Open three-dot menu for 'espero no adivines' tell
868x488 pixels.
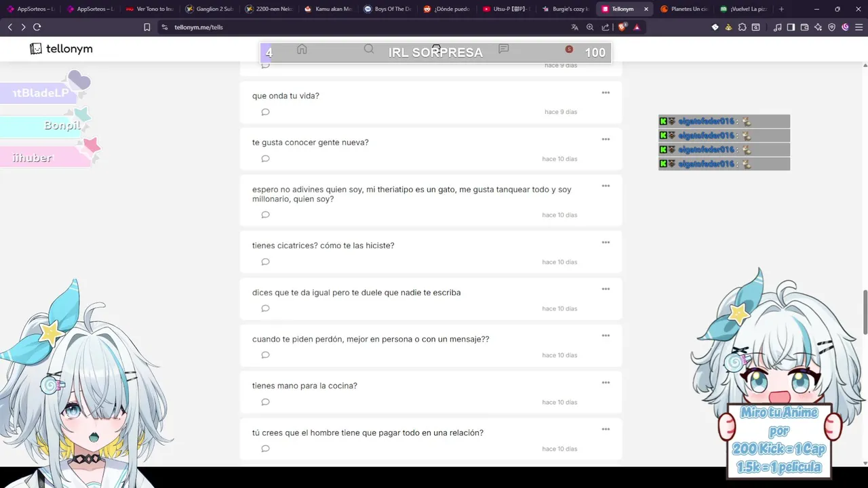[x=606, y=186]
